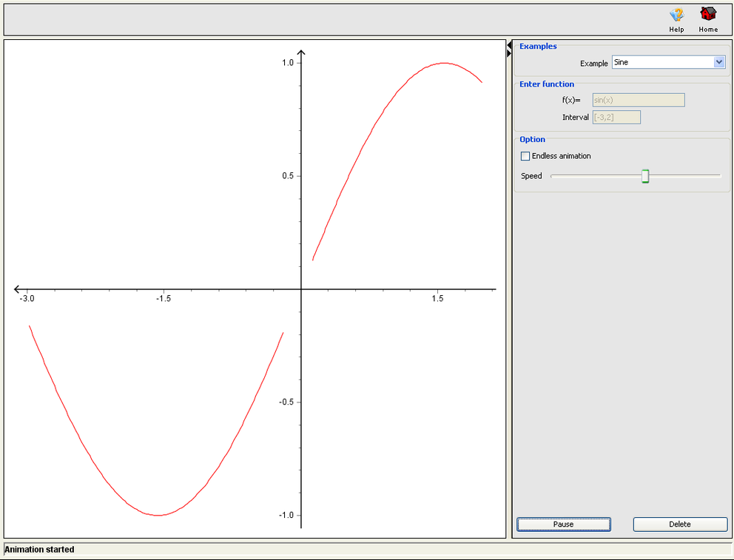Click the red sine curve peak
The height and width of the screenshot is (560, 734).
(442, 64)
